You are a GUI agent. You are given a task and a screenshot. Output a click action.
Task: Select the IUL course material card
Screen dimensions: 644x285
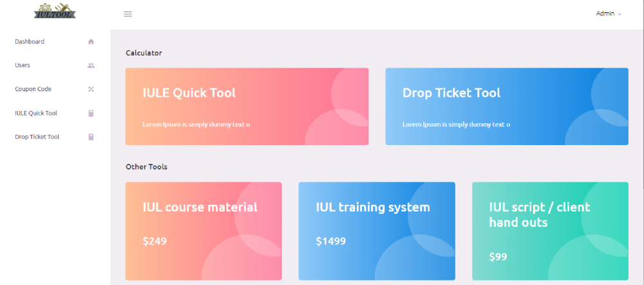pos(203,231)
